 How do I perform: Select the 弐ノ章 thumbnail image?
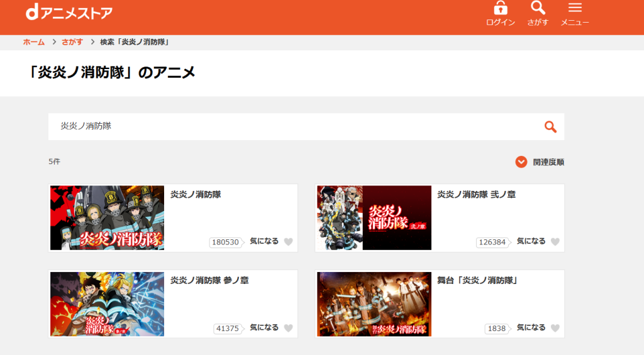click(x=374, y=218)
